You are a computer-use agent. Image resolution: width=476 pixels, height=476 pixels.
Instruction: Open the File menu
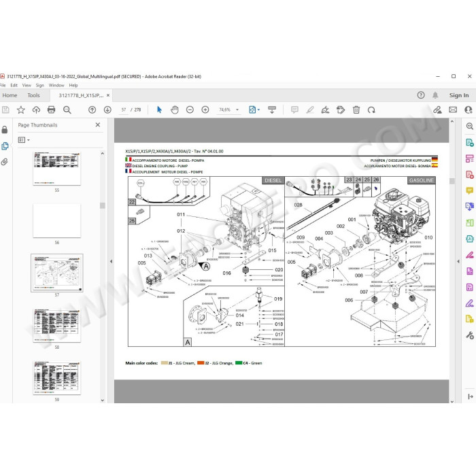click(x=3, y=85)
